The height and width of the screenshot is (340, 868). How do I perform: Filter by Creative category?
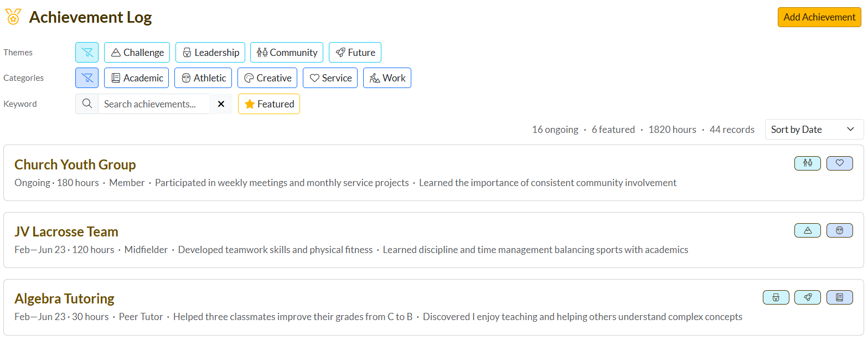(267, 78)
